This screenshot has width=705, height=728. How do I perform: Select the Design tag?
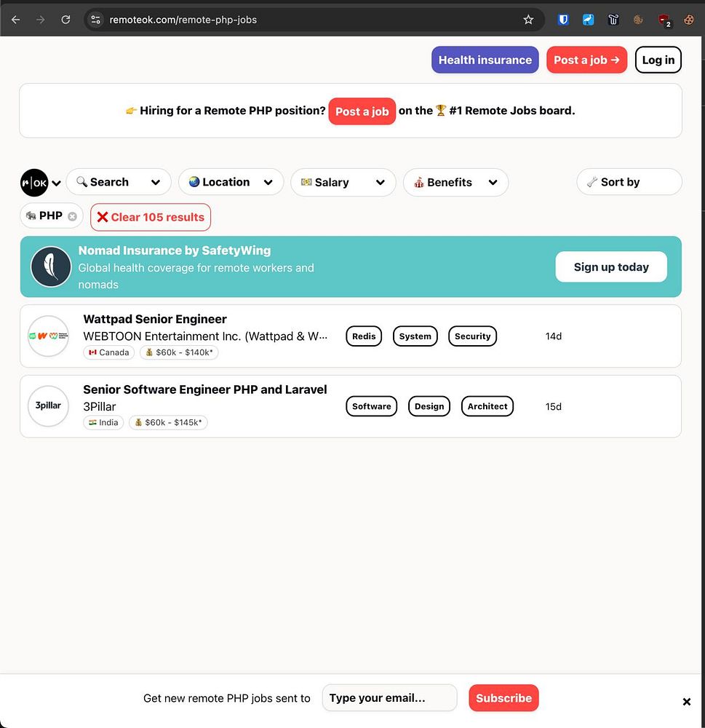pyautogui.click(x=429, y=406)
